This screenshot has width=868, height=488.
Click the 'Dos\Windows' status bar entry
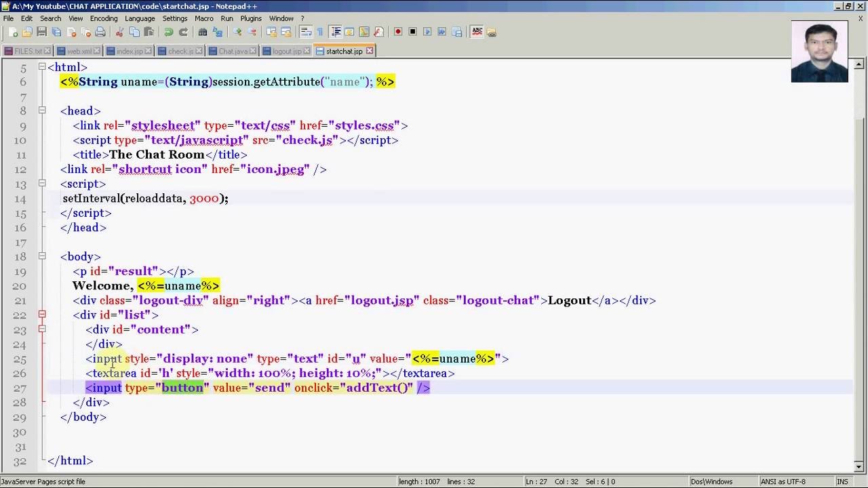[x=711, y=481]
